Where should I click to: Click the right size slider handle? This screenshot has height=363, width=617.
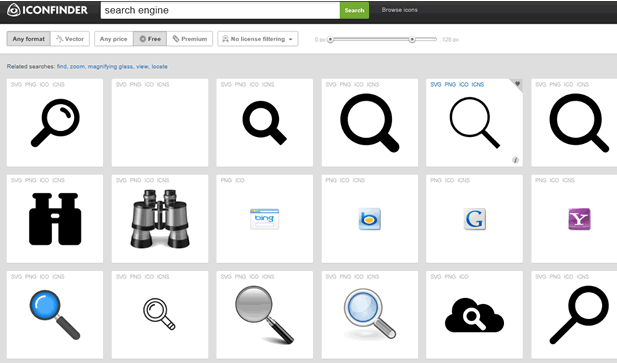(x=412, y=39)
